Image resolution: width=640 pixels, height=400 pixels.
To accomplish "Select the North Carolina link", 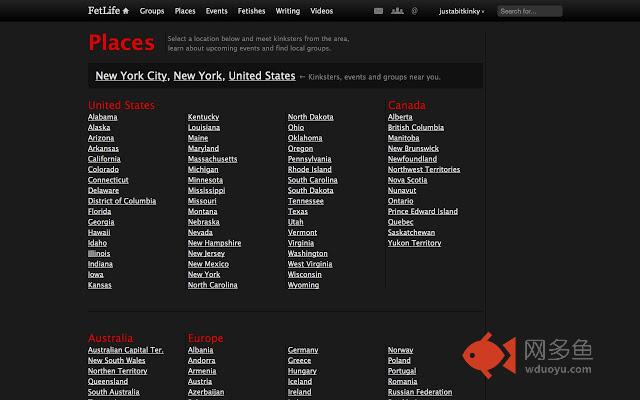I will (212, 285).
